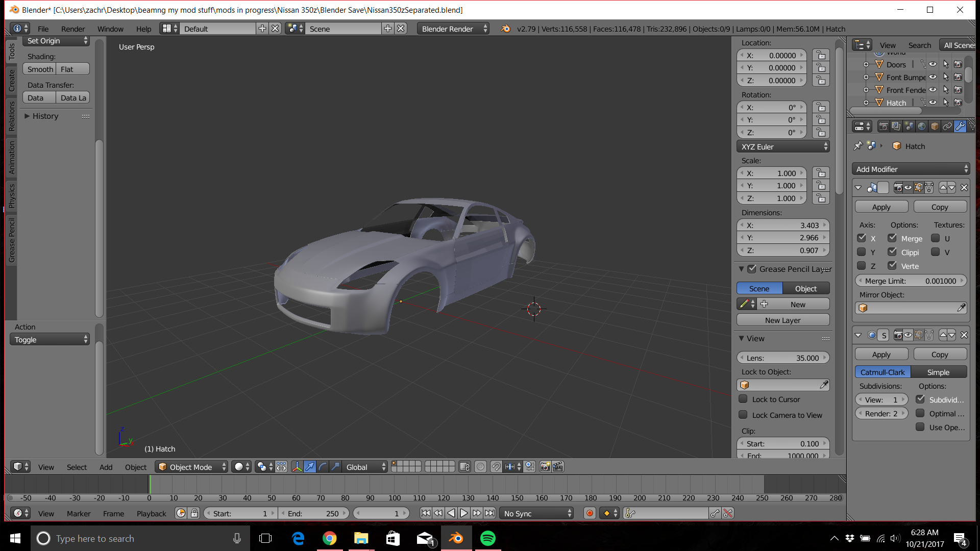The width and height of the screenshot is (980, 551).
Task: Switch to the Grease Pencil toolshelf tab
Action: tap(11, 240)
